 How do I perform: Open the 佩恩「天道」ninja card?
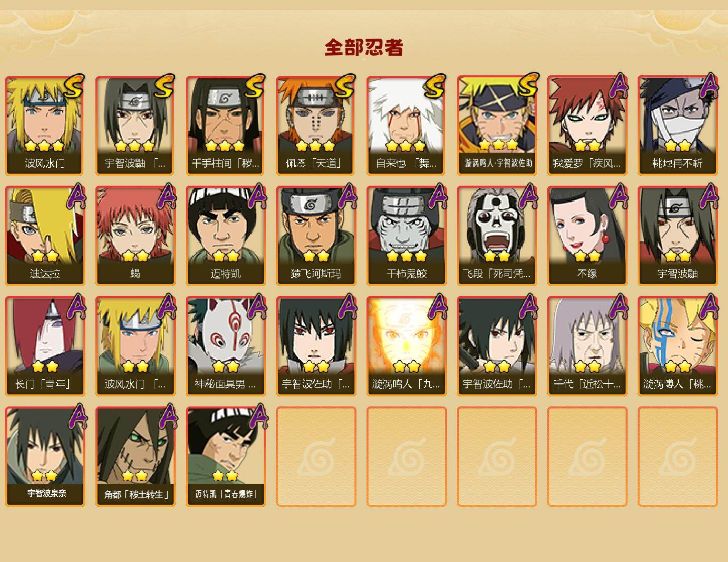(x=316, y=125)
